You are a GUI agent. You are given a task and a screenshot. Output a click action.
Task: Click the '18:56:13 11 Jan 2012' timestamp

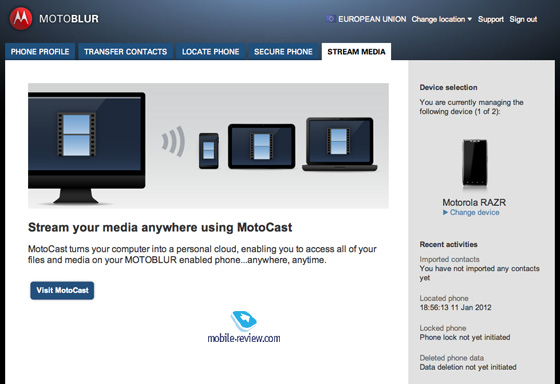[455, 308]
